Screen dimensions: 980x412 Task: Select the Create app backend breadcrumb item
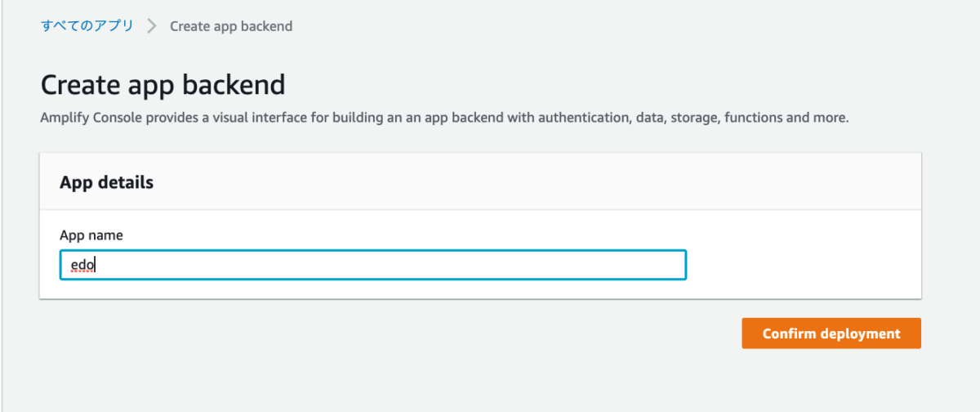230,26
